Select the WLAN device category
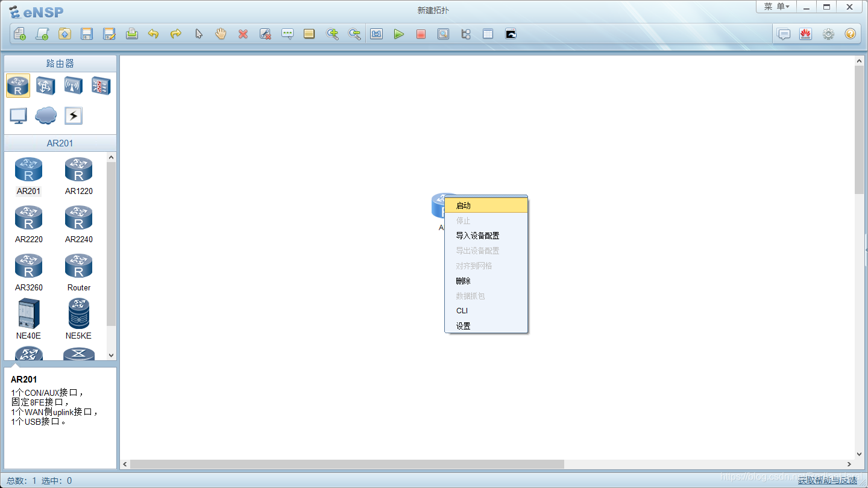Image resolution: width=868 pixels, height=488 pixels. (74, 86)
